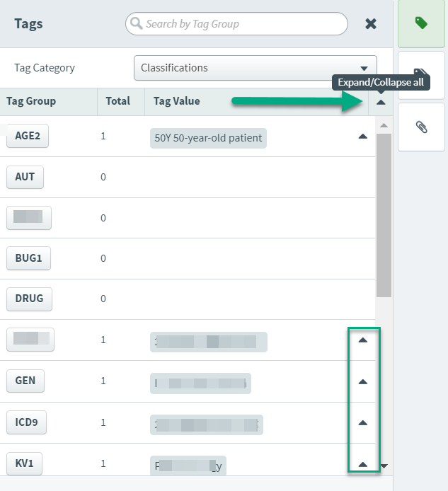Select the AUT tag group button
Screen dimensions: 448x491
point(25,177)
